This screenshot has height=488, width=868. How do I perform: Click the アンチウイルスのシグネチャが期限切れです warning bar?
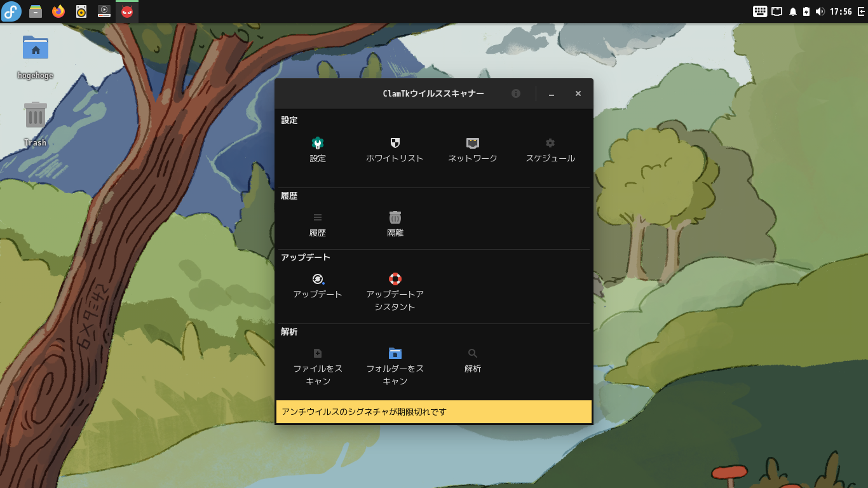click(434, 412)
